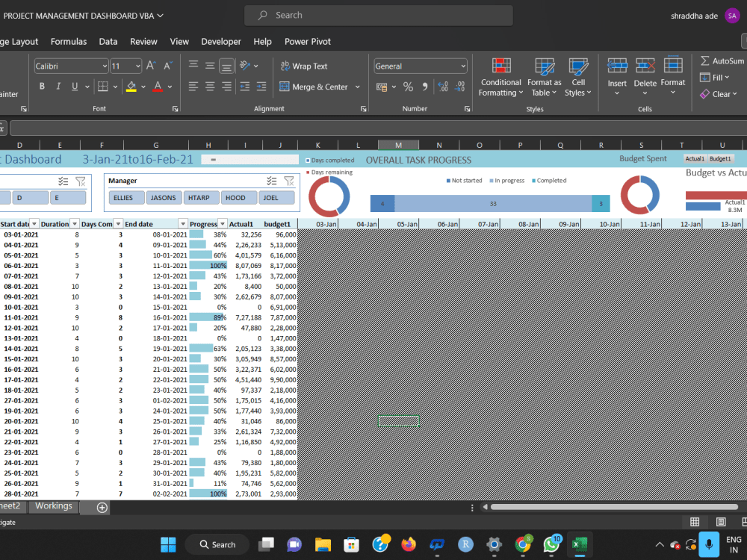
Task: Click the horizontal scrollbar thumb
Action: (614, 507)
